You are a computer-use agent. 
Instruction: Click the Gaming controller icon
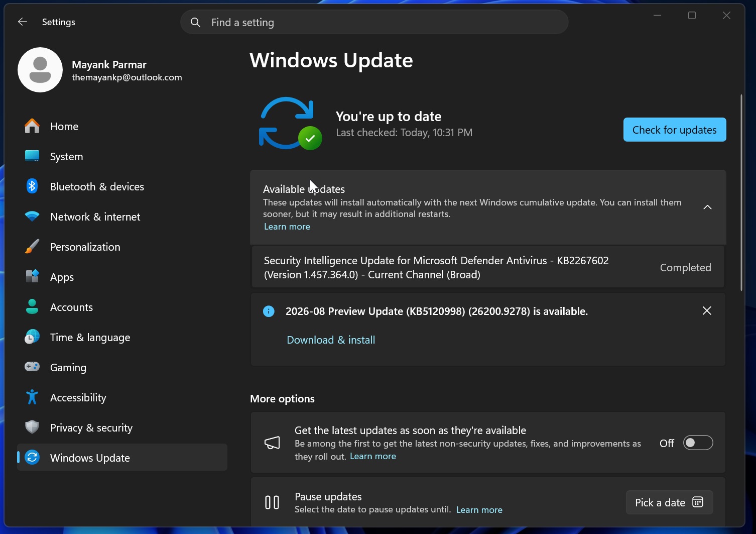tap(32, 367)
